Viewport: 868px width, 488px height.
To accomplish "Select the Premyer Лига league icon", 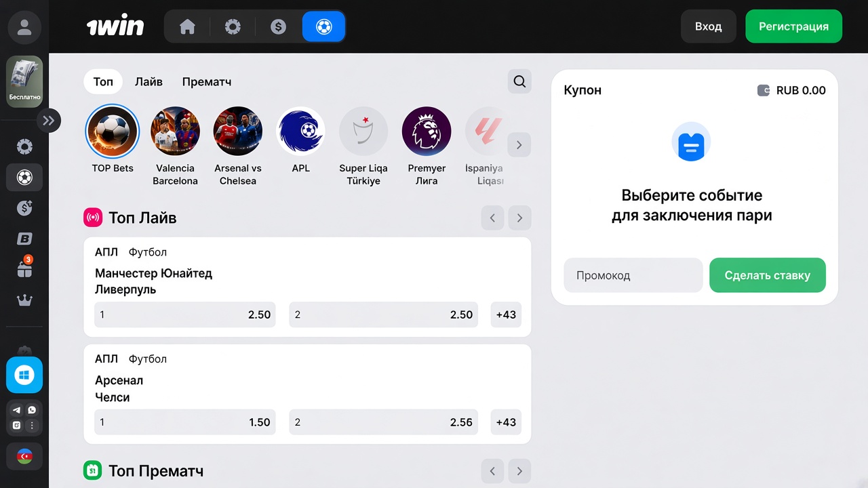I will 427,131.
